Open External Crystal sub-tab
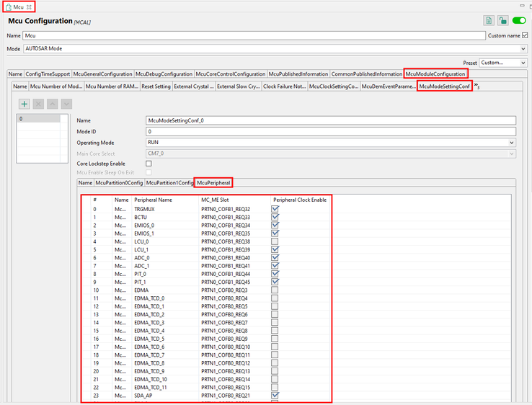 (x=194, y=86)
